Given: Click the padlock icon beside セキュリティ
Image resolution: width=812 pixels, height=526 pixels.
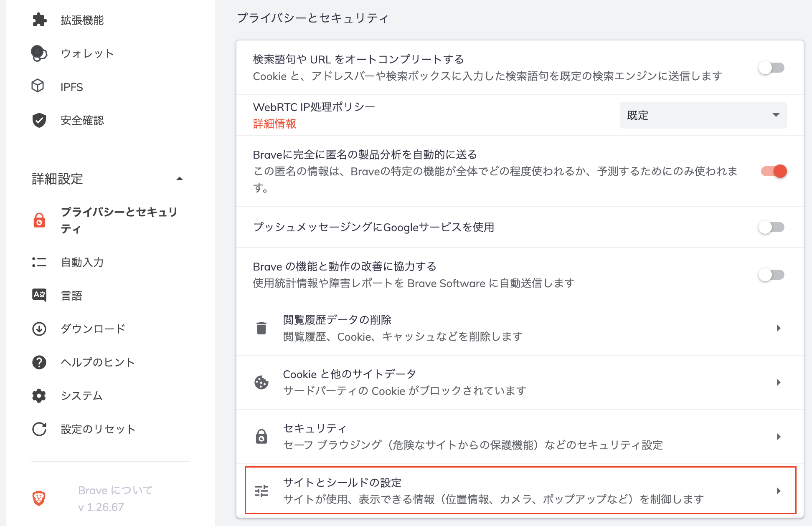Looking at the screenshot, I should 261,437.
